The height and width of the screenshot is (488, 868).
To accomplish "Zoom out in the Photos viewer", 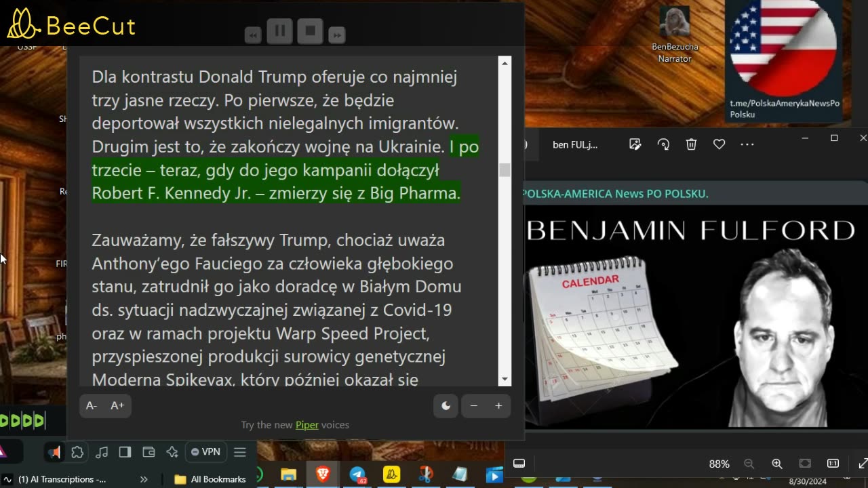I will [x=749, y=464].
